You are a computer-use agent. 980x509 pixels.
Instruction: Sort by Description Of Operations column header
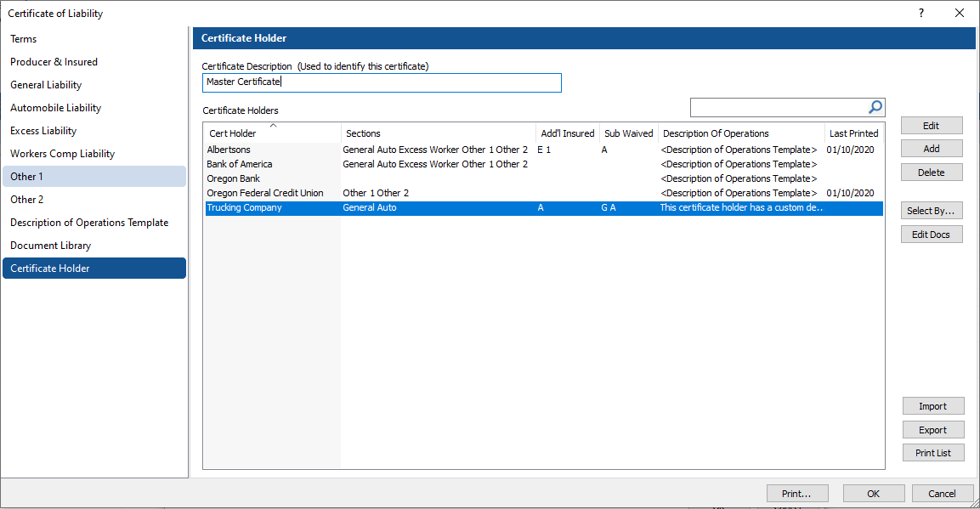tap(741, 133)
